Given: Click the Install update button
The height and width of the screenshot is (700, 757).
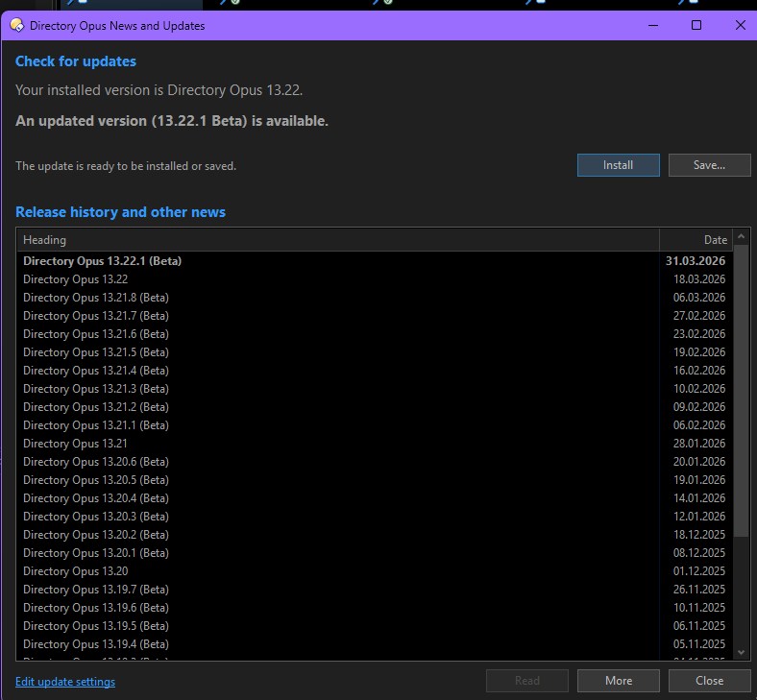Looking at the screenshot, I should point(618,165).
